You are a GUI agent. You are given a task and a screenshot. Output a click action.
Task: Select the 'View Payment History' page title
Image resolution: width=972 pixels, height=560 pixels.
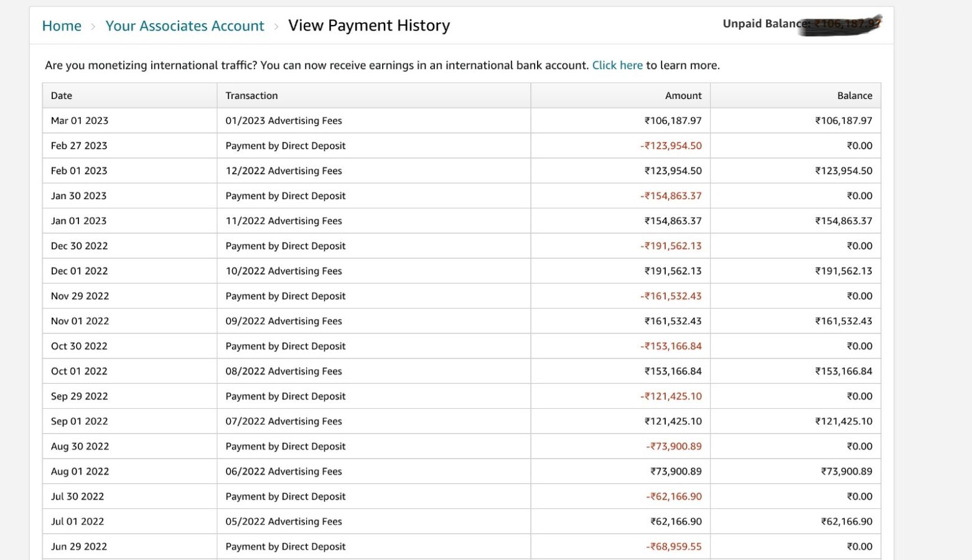(369, 26)
